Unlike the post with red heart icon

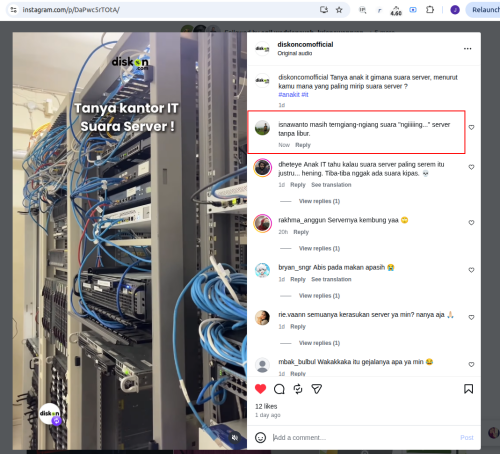pyautogui.click(x=260, y=389)
